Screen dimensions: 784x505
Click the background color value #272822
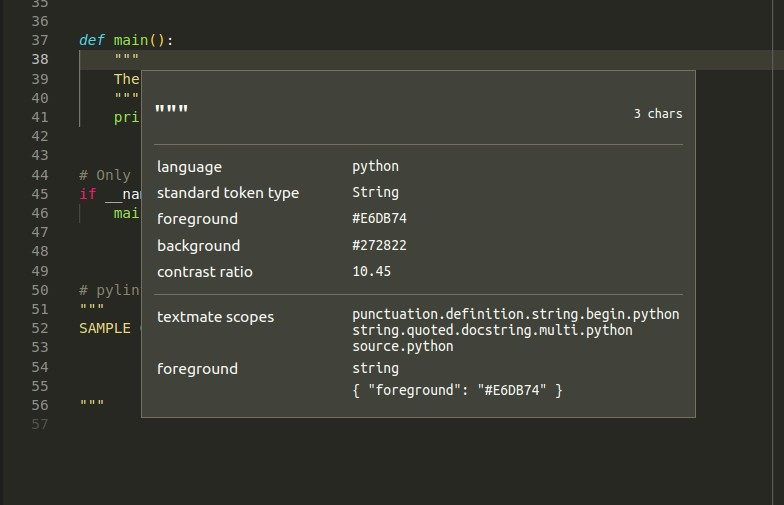379,246
